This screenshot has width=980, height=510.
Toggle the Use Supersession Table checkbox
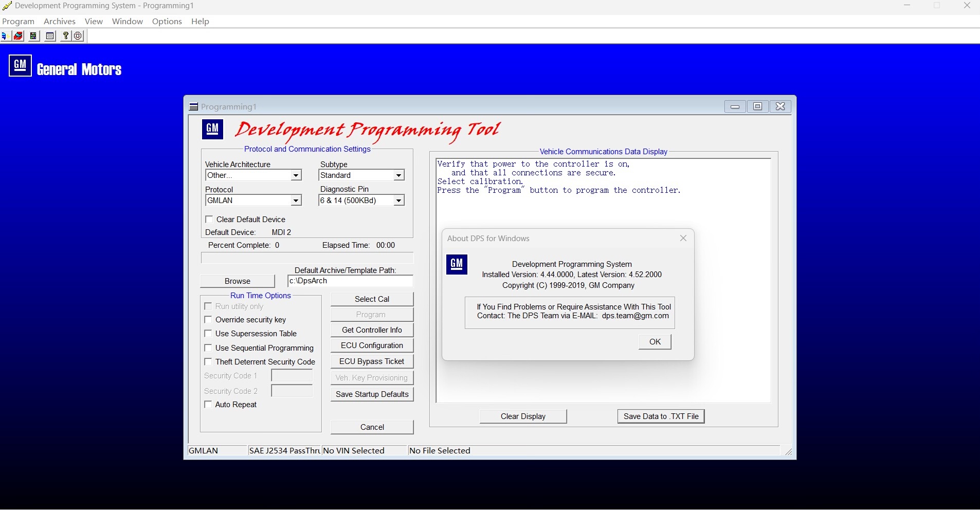[208, 334]
